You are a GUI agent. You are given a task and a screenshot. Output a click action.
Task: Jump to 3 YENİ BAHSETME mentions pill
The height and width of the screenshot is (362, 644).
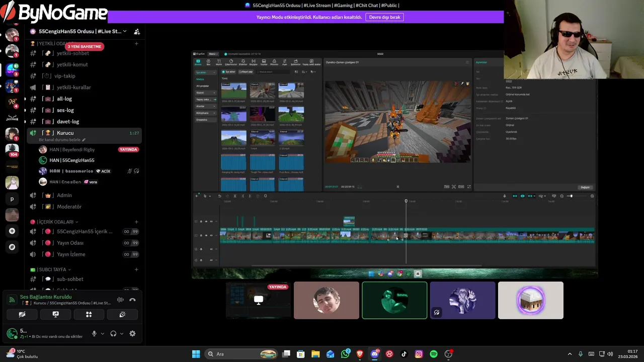point(85,46)
